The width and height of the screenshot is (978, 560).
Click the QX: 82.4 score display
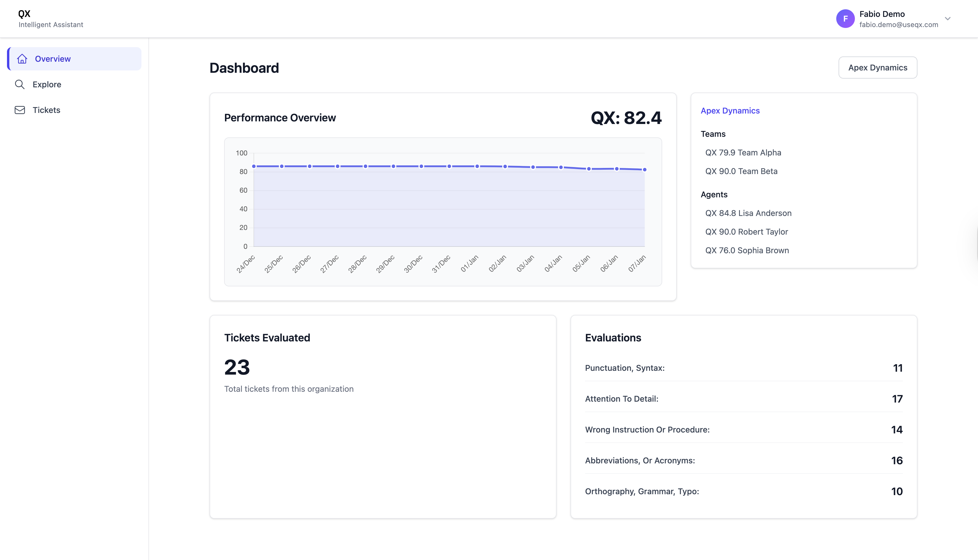[x=626, y=118]
